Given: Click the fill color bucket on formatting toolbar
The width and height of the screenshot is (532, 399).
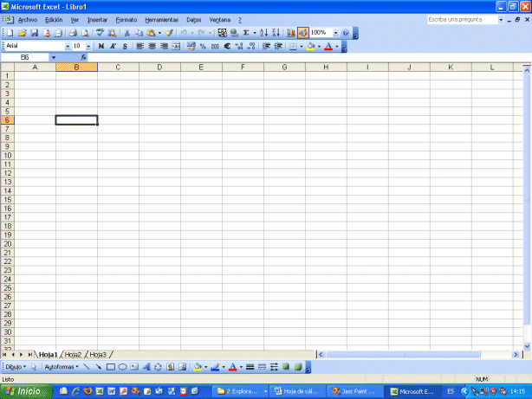Looking at the screenshot, I should coord(311,47).
